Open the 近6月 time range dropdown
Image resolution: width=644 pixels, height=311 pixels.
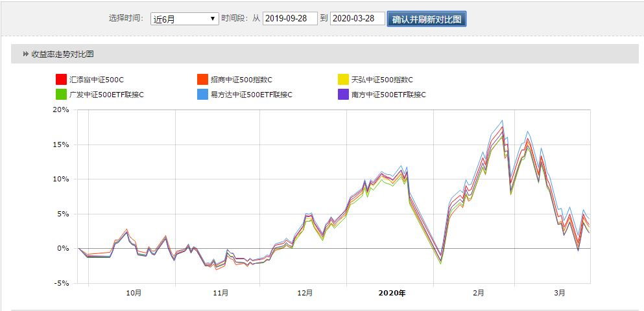point(185,19)
